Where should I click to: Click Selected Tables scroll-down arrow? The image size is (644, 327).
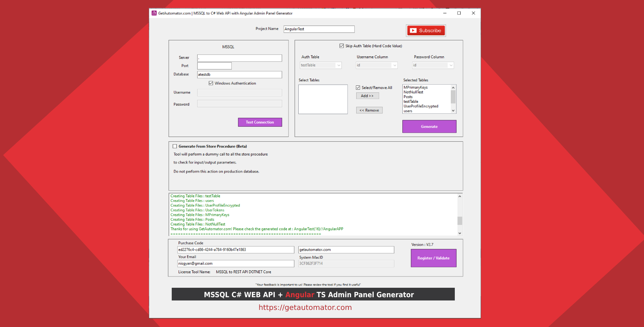(453, 111)
